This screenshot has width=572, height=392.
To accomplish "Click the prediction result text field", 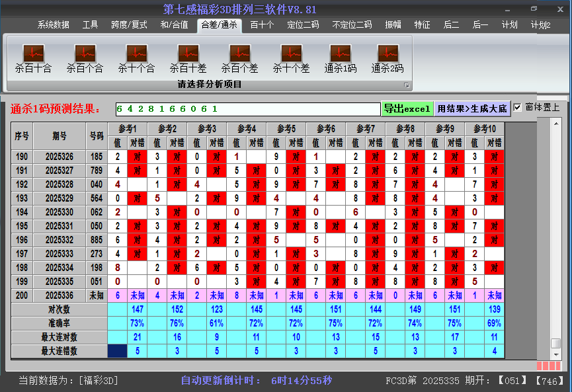I will point(247,108).
